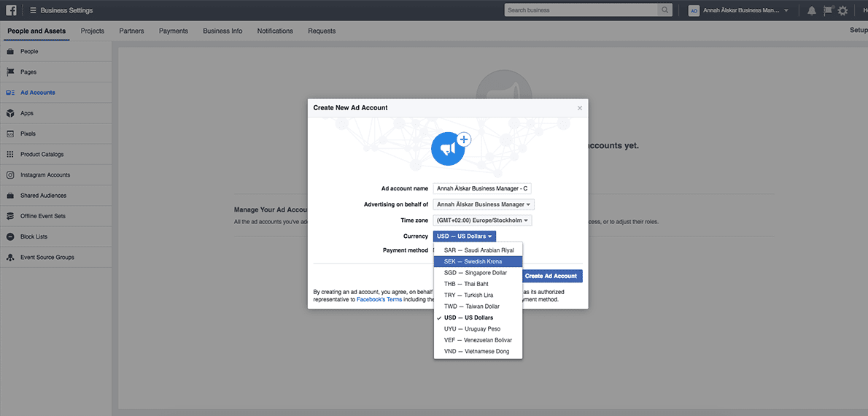Click the Create Ad Account button

pyautogui.click(x=551, y=276)
